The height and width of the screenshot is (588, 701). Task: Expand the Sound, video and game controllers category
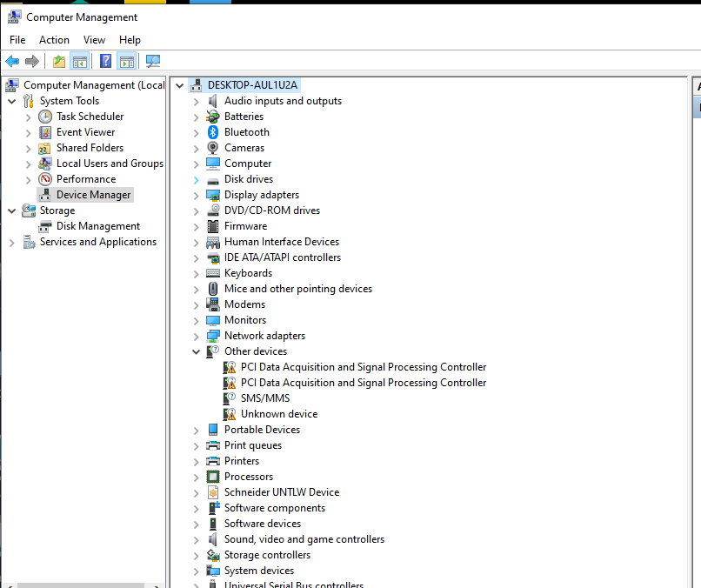tap(196, 539)
